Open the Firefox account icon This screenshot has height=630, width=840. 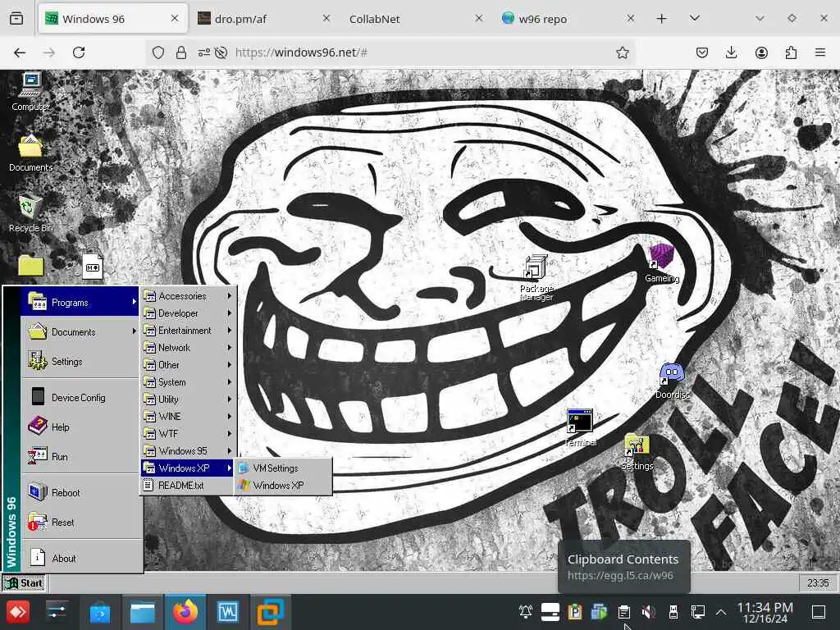(761, 52)
